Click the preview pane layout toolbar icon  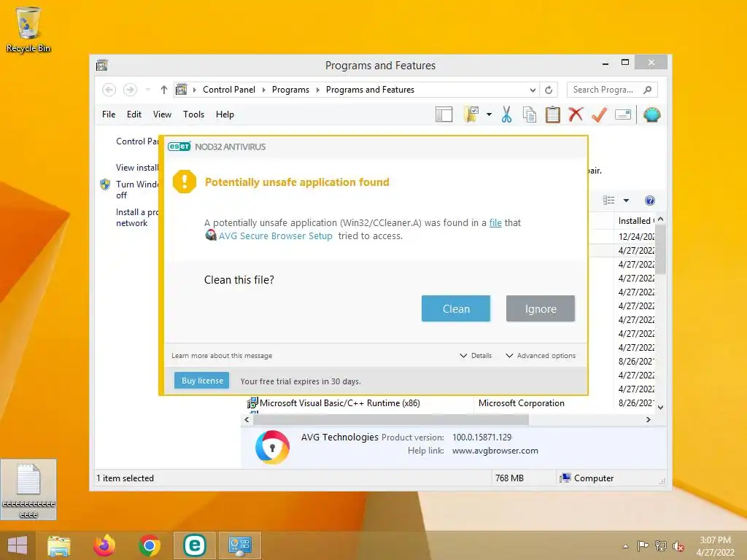click(444, 114)
